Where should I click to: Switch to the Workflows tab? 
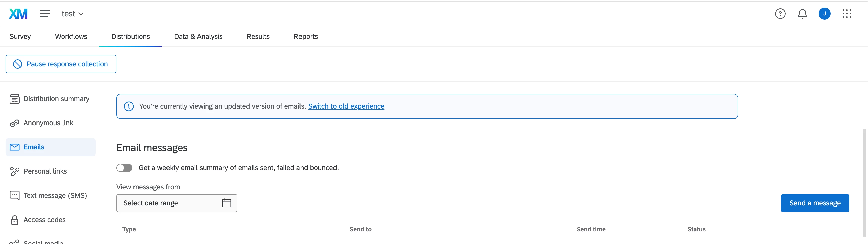71,36
